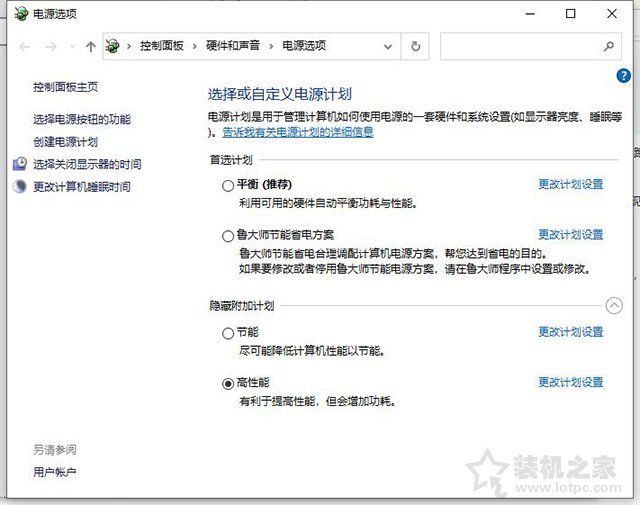Select the 平衡 (推荐) power plan
This screenshot has height=505, width=640.
228,186
